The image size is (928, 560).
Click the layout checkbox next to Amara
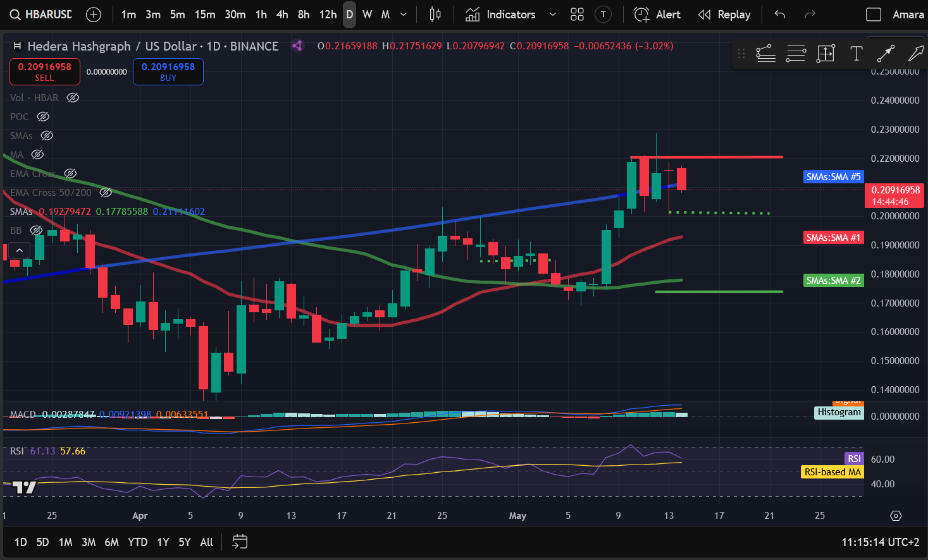[874, 14]
